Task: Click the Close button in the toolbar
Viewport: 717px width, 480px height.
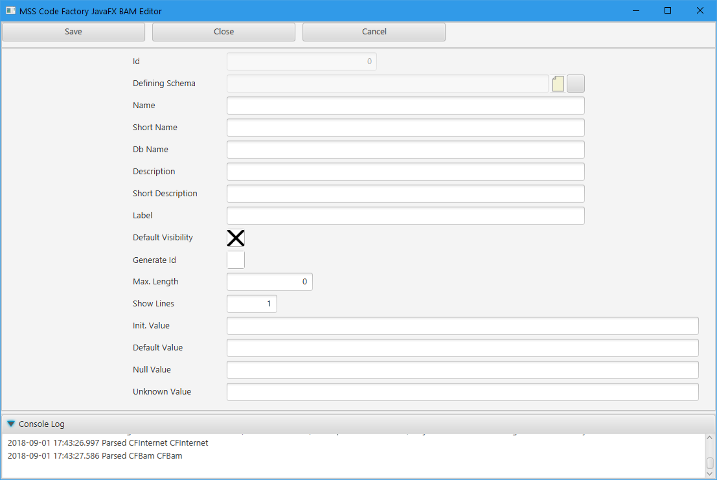Action: tap(224, 32)
